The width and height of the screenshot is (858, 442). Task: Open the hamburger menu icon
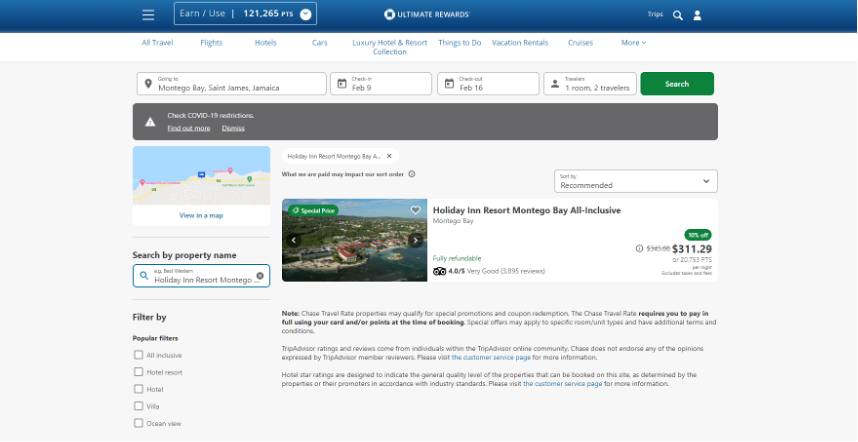(x=148, y=15)
